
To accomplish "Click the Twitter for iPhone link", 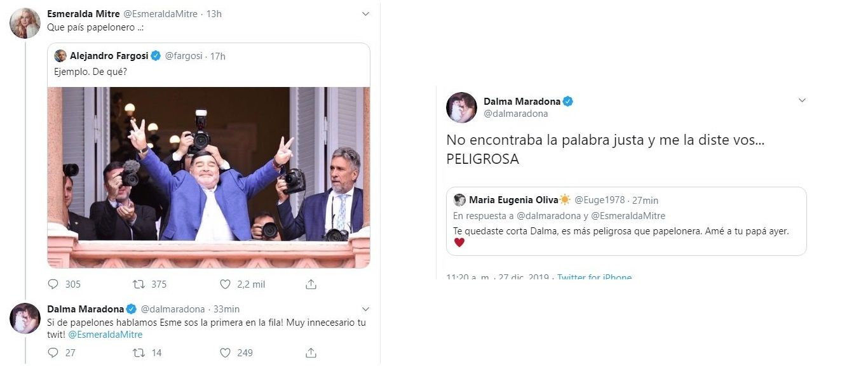I will tap(594, 277).
